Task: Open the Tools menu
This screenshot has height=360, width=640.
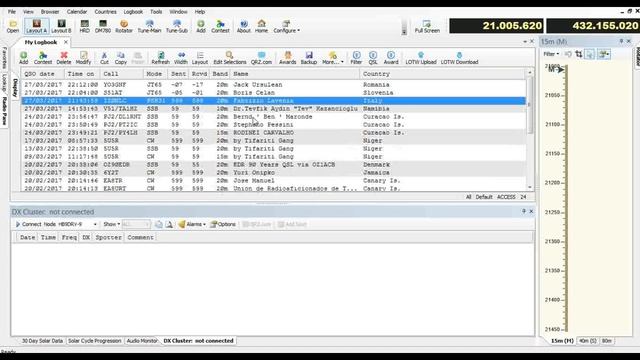Action: 156,12
